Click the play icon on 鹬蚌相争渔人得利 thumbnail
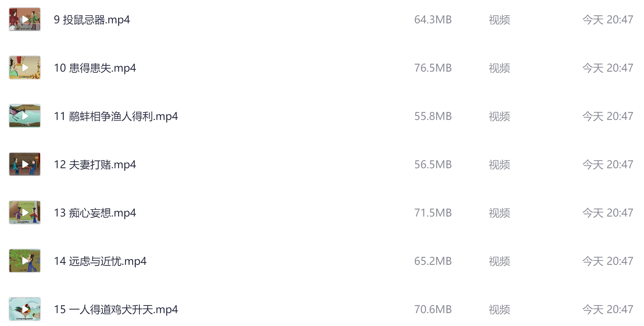Viewport: 644px width, 326px height. (x=24, y=116)
